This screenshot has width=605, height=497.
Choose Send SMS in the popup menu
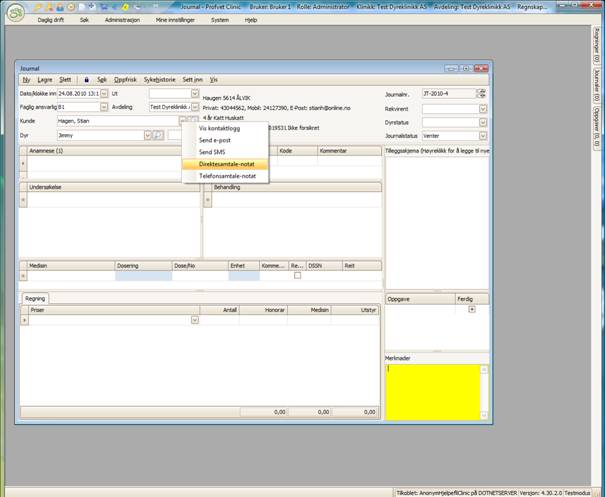coord(214,150)
